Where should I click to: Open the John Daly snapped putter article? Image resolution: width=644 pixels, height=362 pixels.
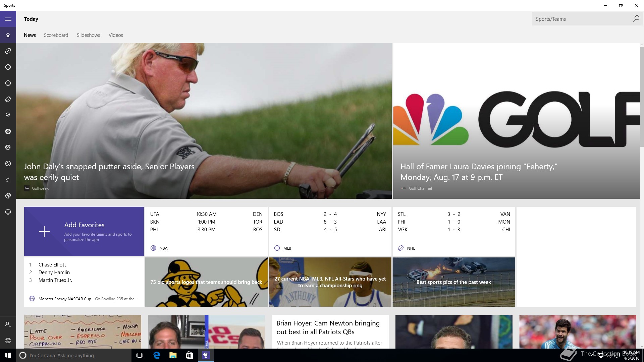pyautogui.click(x=204, y=121)
